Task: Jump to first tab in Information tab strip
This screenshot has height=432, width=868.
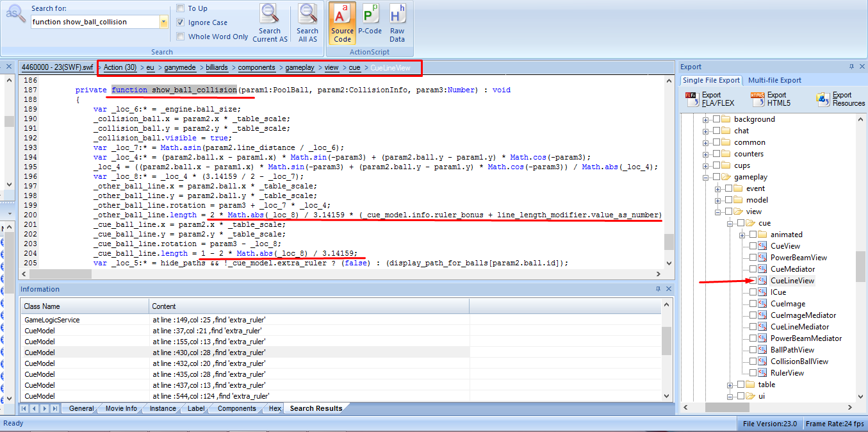Action: point(24,408)
